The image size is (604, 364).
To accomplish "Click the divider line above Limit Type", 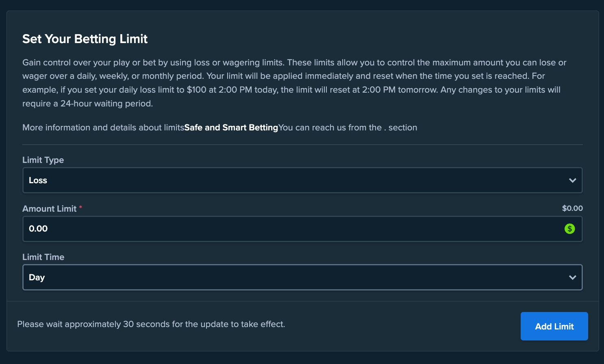I will (302, 145).
